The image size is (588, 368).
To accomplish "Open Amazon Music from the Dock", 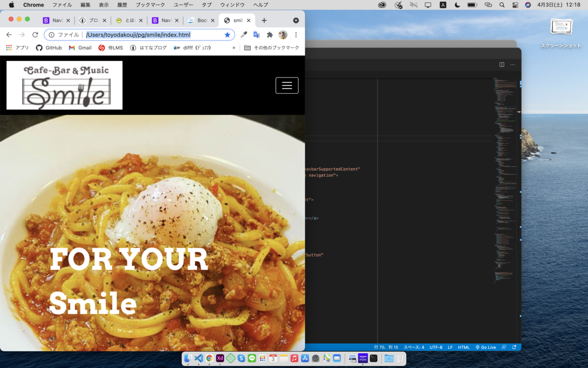I will click(363, 358).
